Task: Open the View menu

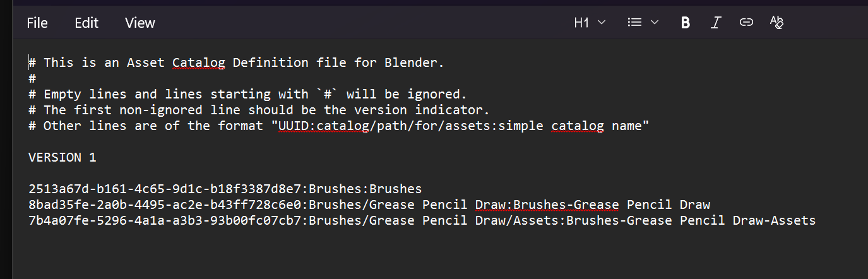Action: pyautogui.click(x=140, y=23)
